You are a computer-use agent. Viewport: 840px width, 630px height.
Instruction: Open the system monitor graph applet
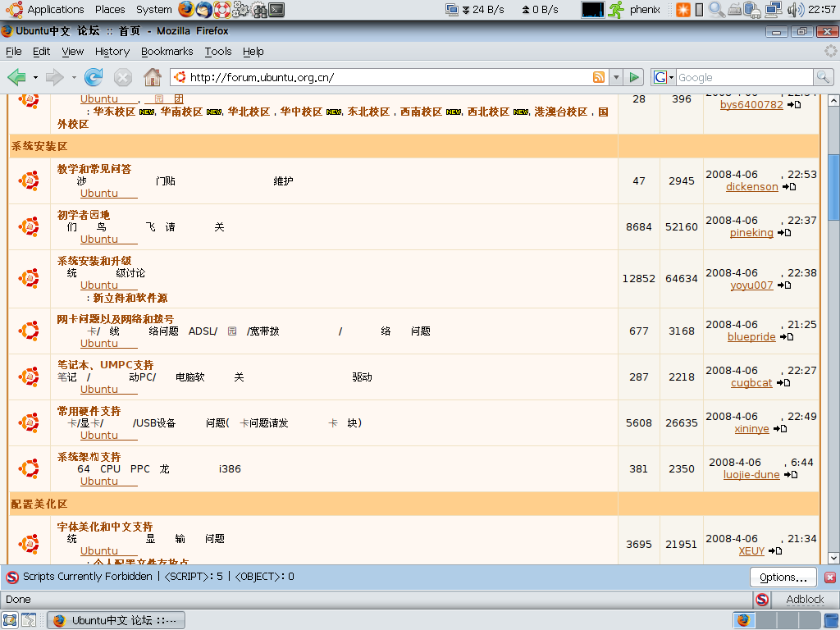[593, 10]
